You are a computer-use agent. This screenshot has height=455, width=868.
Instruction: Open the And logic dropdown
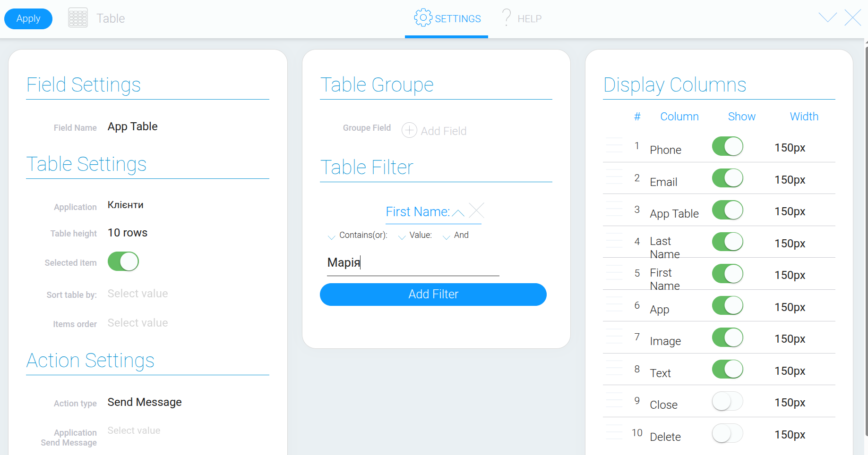point(456,235)
